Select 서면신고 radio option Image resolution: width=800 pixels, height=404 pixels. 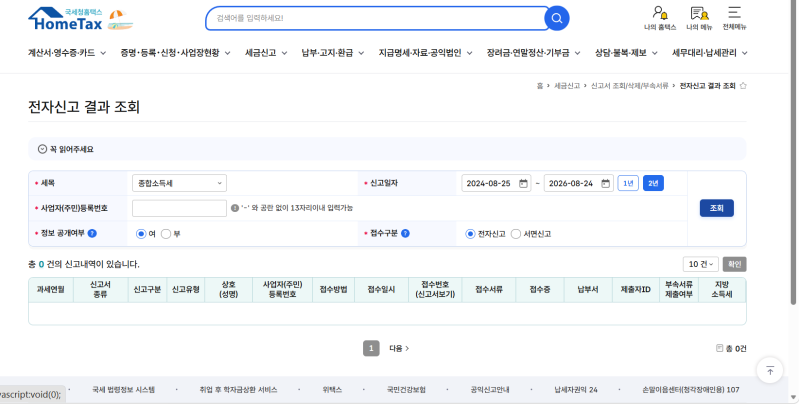516,234
